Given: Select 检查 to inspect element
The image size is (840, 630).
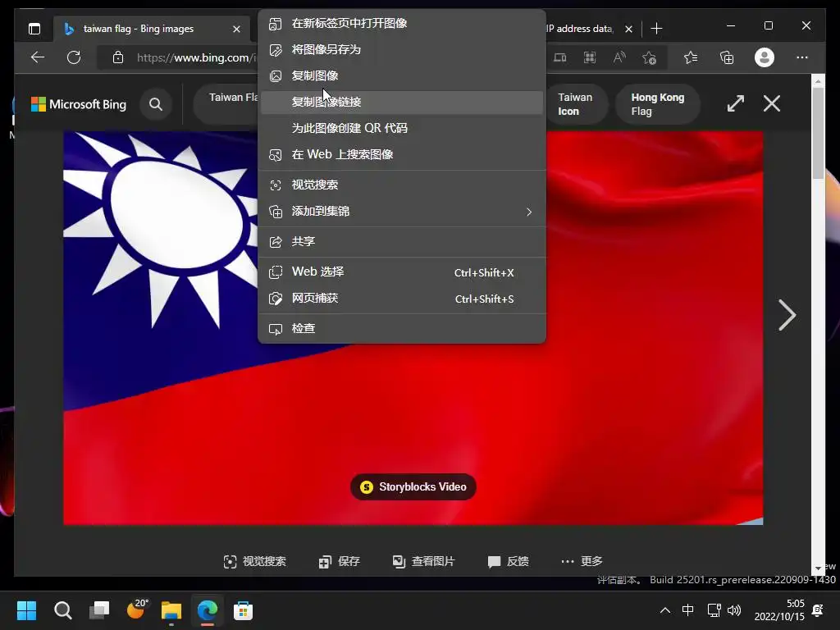Looking at the screenshot, I should 402,328.
